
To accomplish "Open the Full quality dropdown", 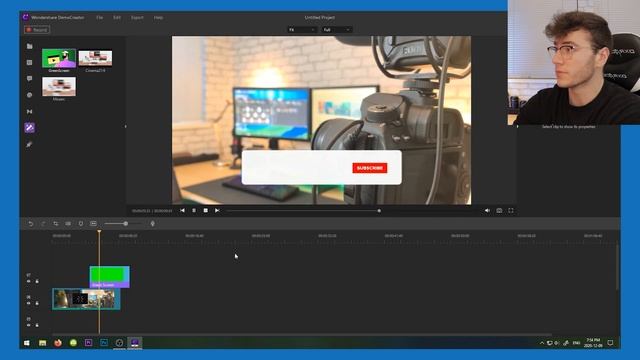I will point(337,30).
